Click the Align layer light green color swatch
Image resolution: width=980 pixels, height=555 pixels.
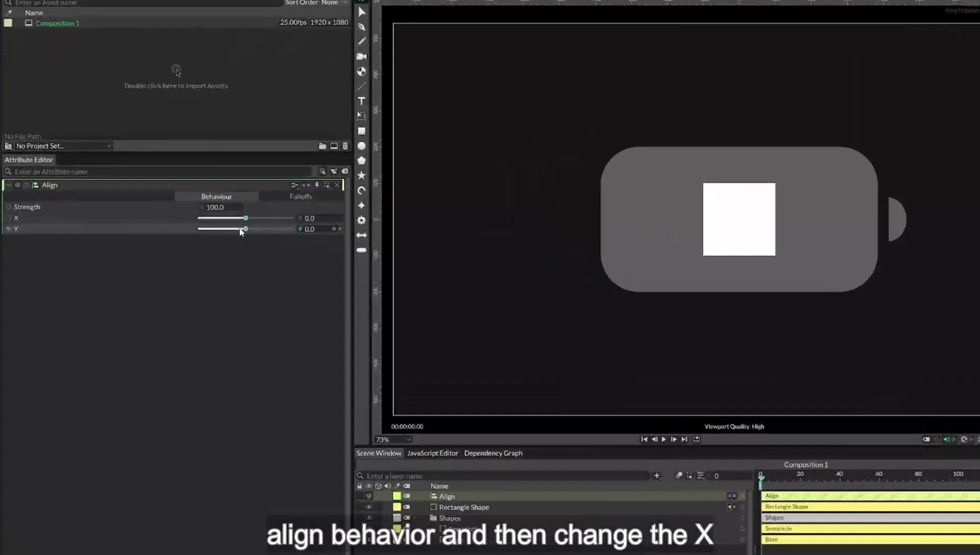(x=397, y=496)
